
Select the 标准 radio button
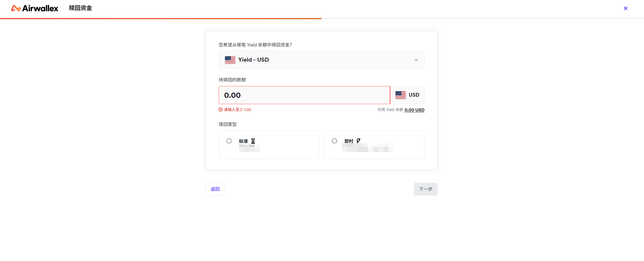point(229,141)
